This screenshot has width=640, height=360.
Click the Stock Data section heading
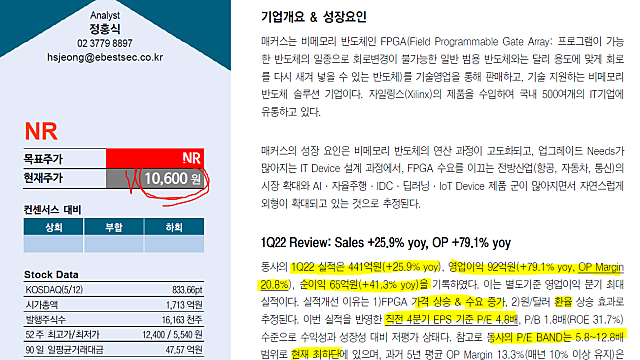click(x=51, y=274)
